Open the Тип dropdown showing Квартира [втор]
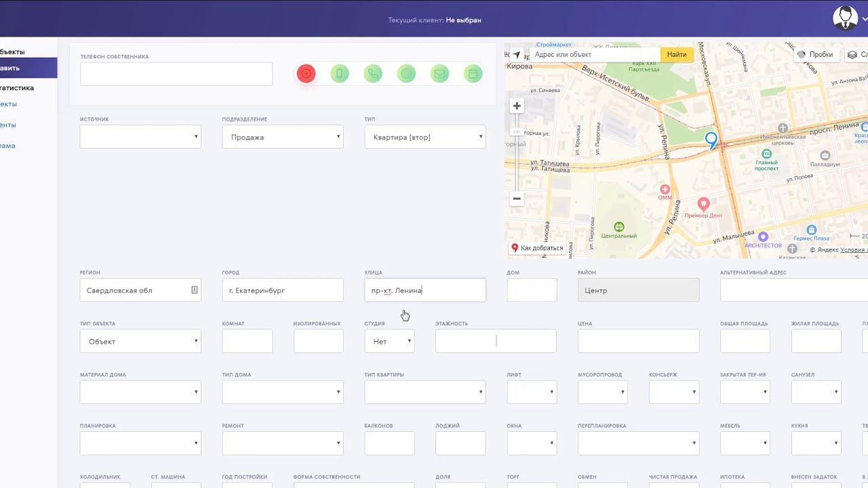 (x=425, y=136)
